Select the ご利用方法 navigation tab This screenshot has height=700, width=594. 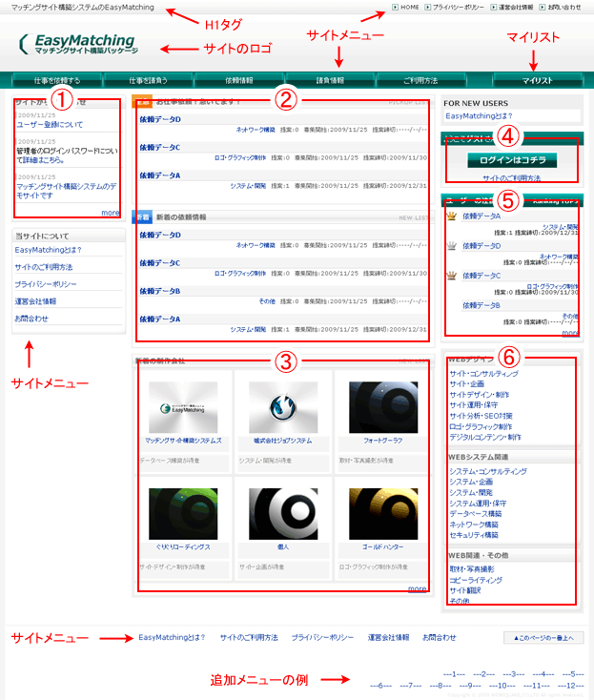(x=420, y=81)
